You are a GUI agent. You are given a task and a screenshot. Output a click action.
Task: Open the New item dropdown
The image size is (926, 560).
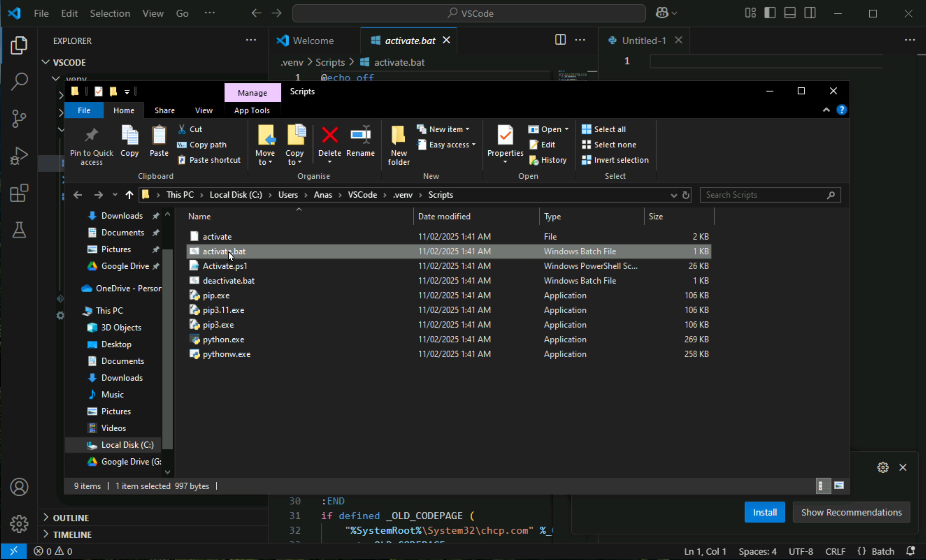(x=445, y=129)
